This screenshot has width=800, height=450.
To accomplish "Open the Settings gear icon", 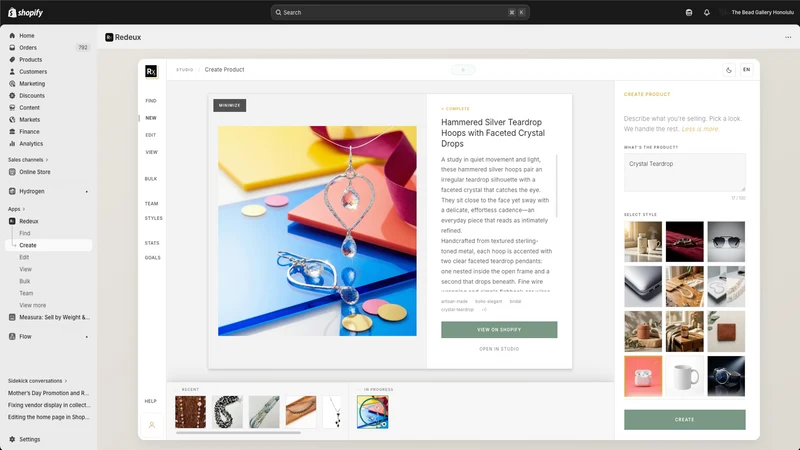I will pyautogui.click(x=12, y=439).
